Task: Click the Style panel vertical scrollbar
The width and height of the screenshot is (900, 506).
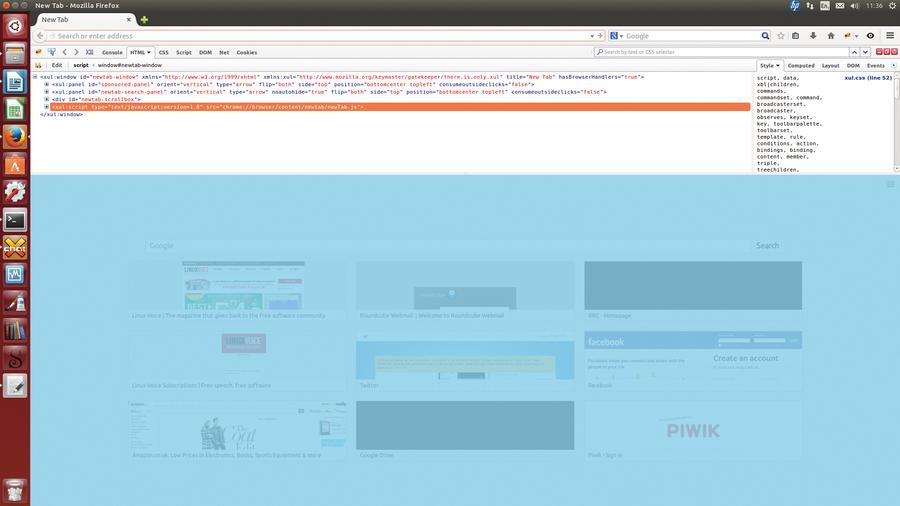Action: pyautogui.click(x=897, y=122)
